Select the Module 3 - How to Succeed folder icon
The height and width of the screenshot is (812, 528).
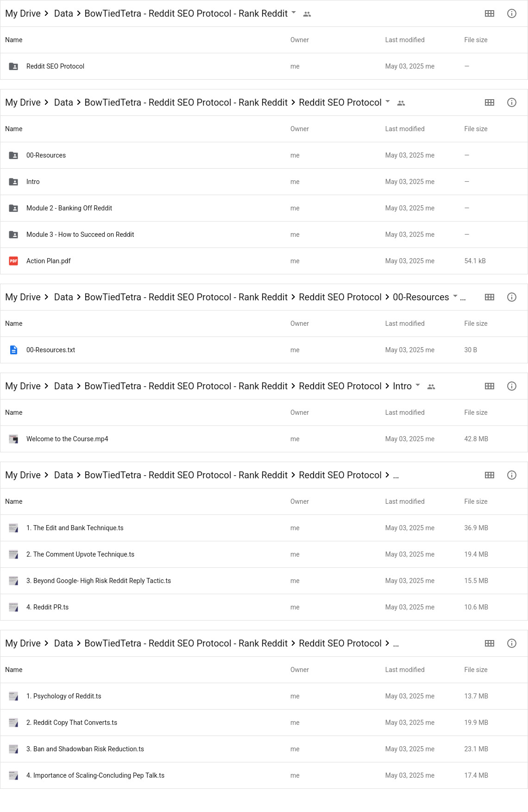(x=13, y=235)
